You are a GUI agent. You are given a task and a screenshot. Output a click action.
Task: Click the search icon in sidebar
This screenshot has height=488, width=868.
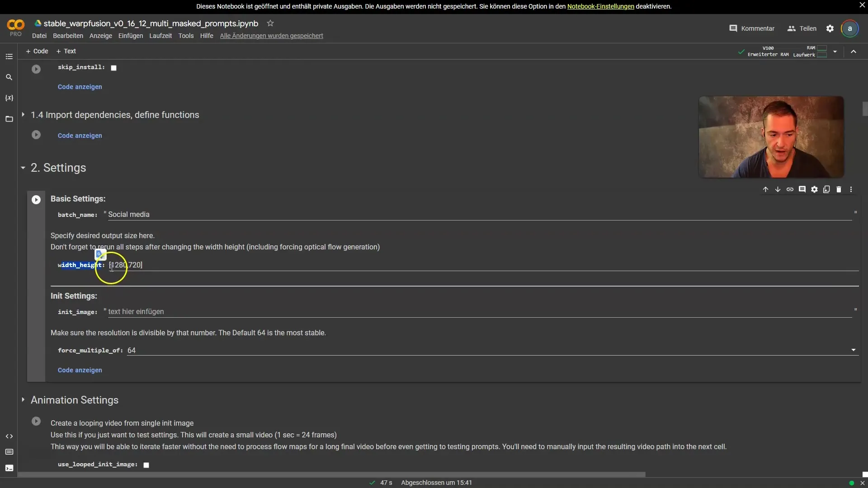[x=8, y=77]
